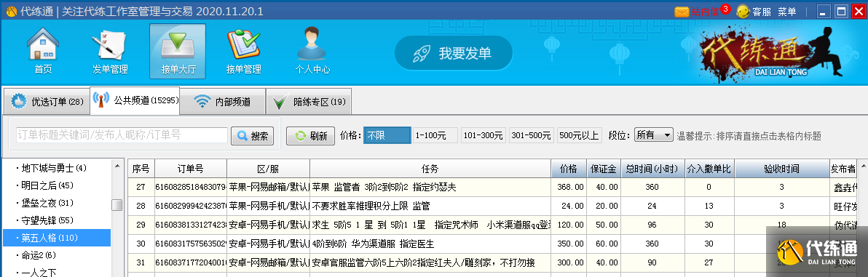Click the 我要发单 rocket button
Image resolution: width=868 pixels, height=277 pixels.
[454, 53]
